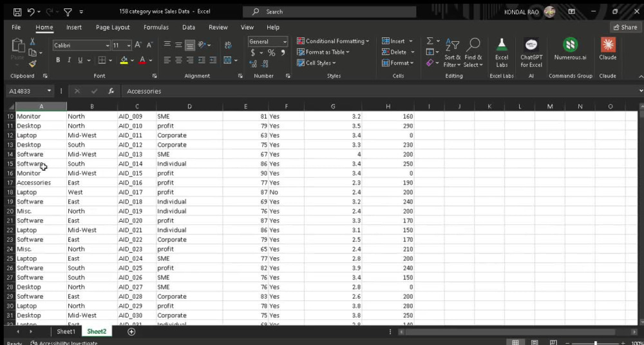Click the Borders icon
The height and width of the screenshot is (345, 644).
[102, 60]
